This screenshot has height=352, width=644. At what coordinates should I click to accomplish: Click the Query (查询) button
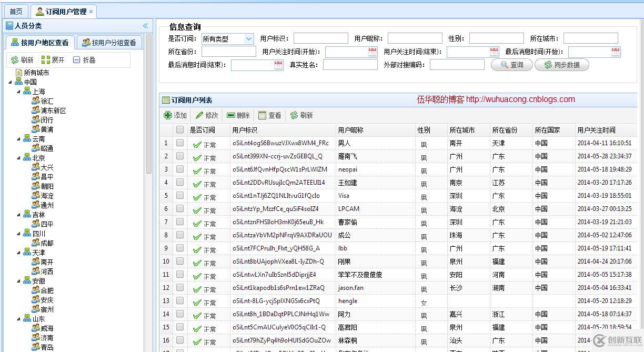512,65
